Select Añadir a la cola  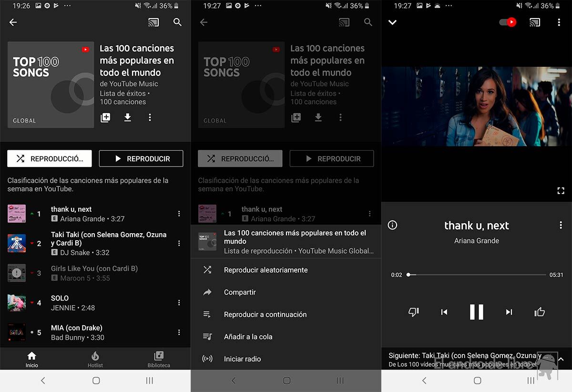click(286, 337)
